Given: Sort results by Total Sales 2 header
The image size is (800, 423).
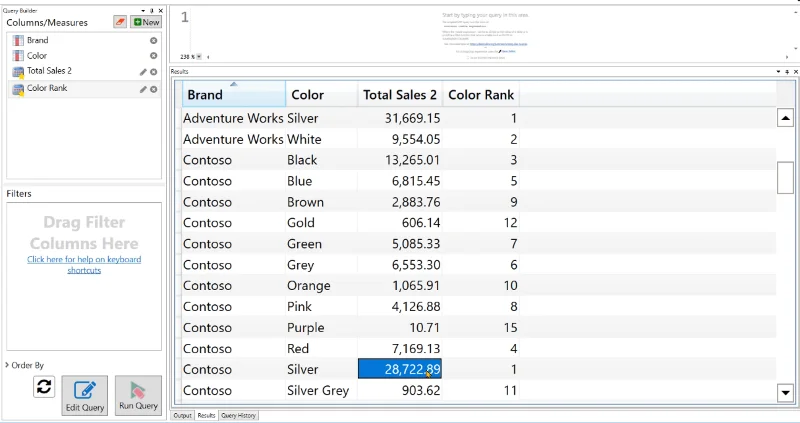Looking at the screenshot, I should [x=400, y=94].
